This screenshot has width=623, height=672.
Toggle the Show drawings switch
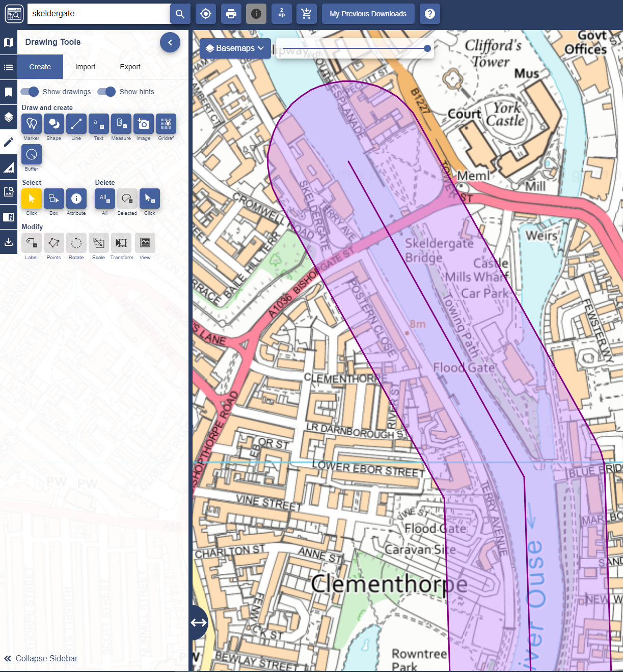click(30, 92)
